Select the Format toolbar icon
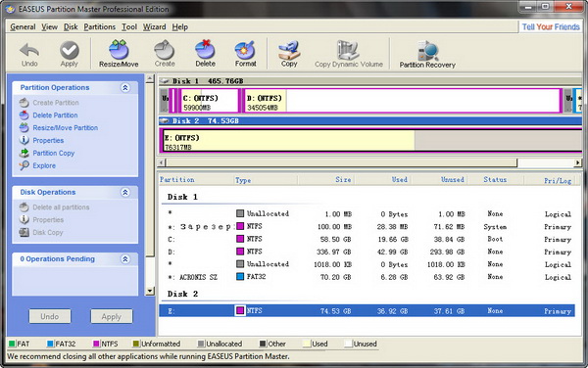Screen dimensions: 588x368 [245, 54]
